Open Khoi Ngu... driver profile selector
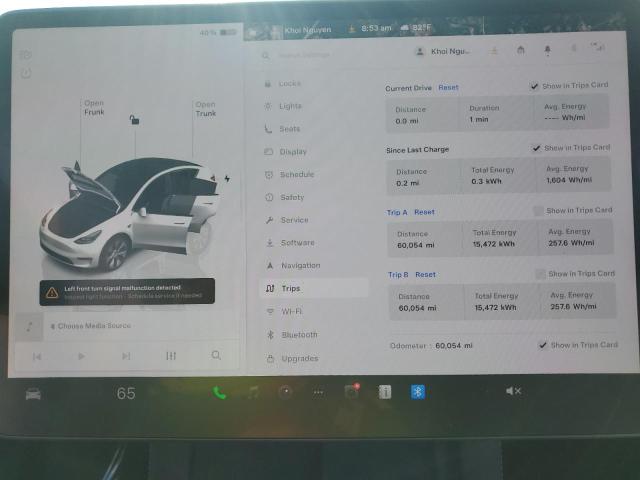The height and width of the screenshot is (480, 640). 443,51
